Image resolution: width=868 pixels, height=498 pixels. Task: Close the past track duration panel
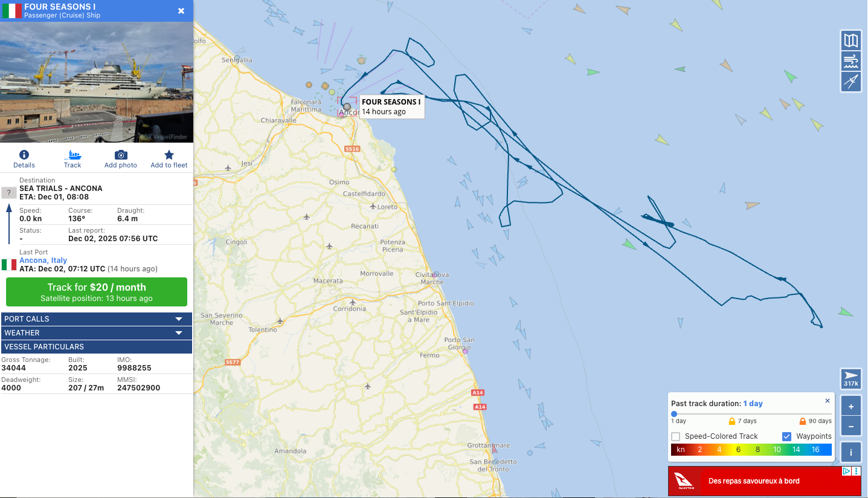(828, 401)
